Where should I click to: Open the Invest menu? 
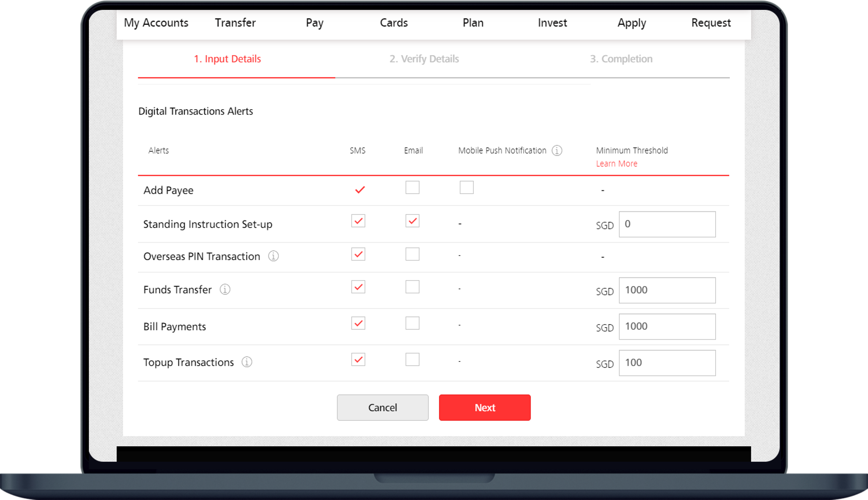552,23
